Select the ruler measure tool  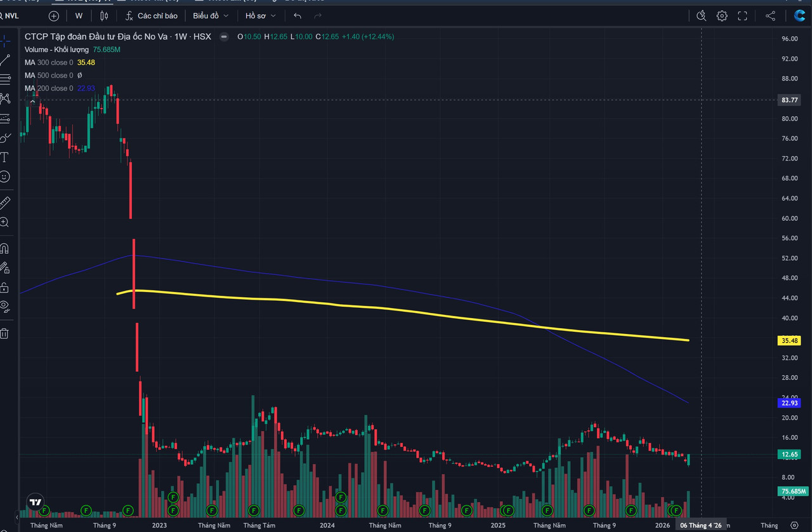5,203
